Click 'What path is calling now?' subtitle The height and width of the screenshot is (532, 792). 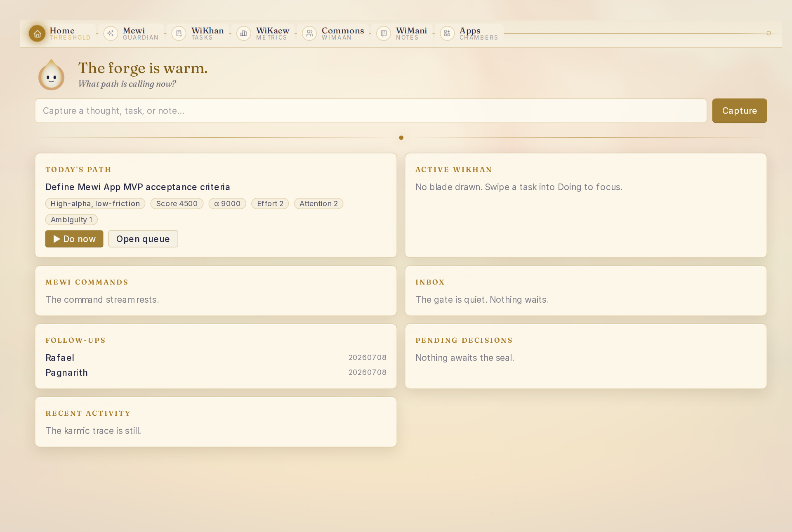[127, 84]
